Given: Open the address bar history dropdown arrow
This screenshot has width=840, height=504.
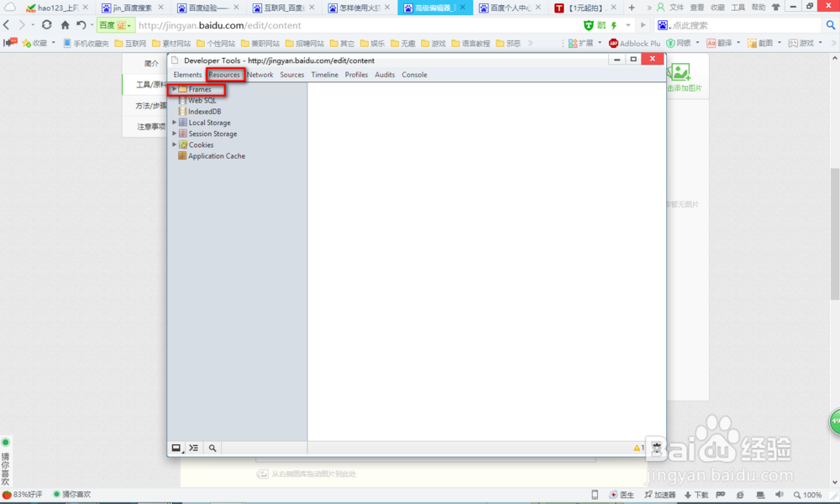Looking at the screenshot, I should tap(627, 25).
